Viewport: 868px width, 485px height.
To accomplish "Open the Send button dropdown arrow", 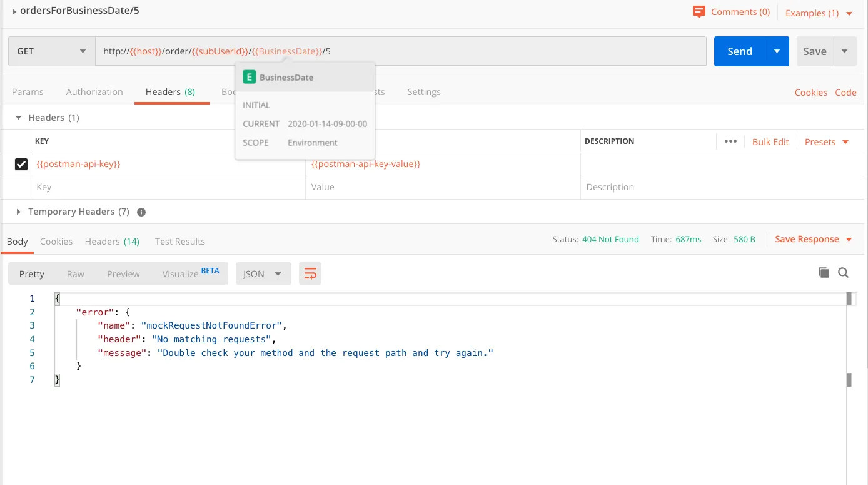I will [777, 51].
